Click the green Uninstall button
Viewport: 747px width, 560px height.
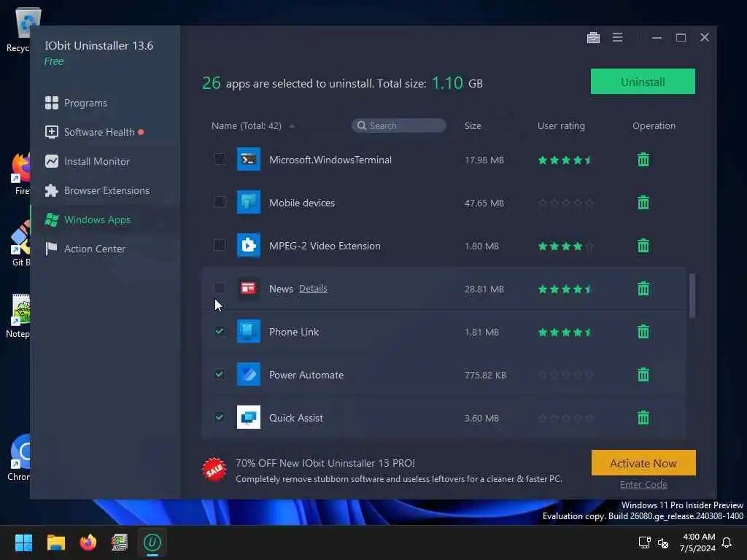643,82
